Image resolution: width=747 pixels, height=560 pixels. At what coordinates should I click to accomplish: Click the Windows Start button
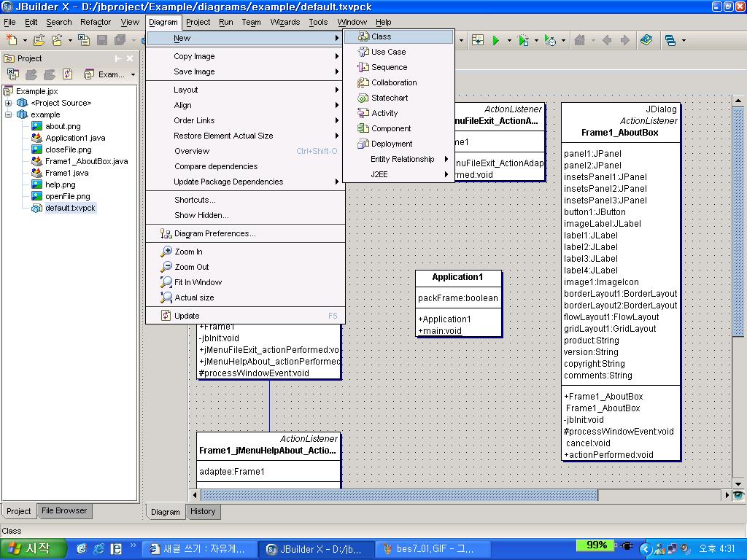pos(33,548)
